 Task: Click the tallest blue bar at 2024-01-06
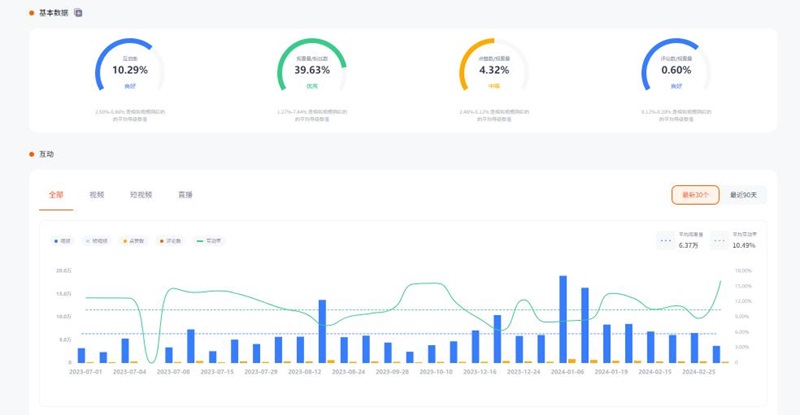(x=563, y=318)
